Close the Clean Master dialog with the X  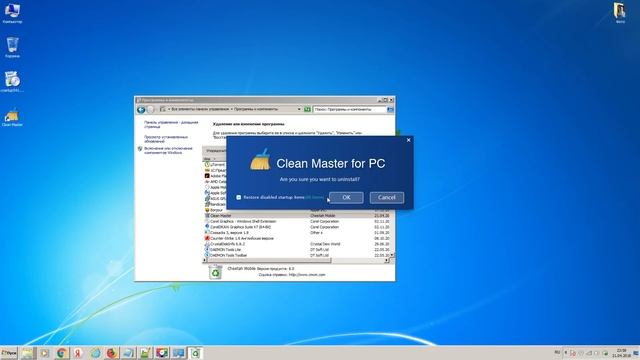tap(409, 140)
